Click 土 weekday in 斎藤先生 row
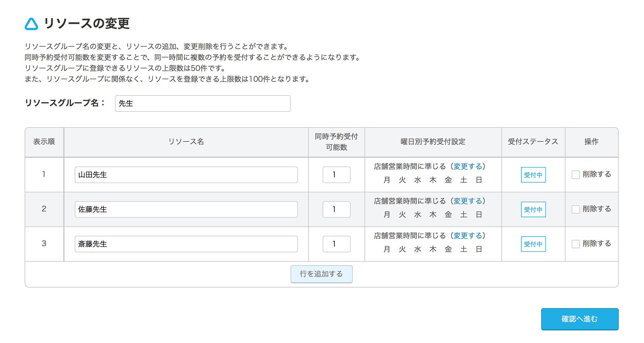The image size is (644, 343). point(464,249)
